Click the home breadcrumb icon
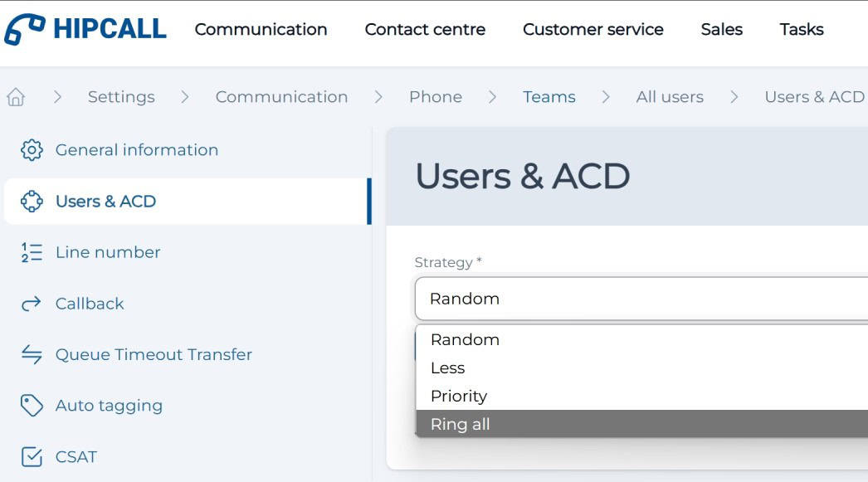868x482 pixels. coord(15,97)
